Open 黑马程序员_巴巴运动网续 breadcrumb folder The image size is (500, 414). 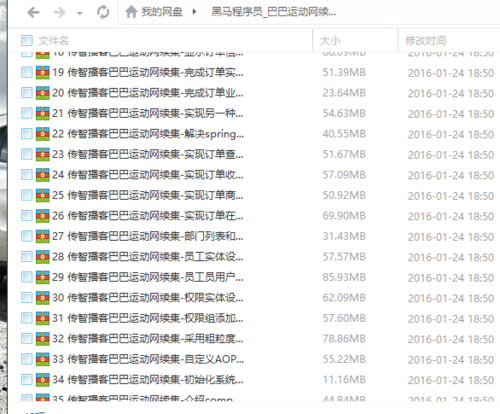pyautogui.click(x=274, y=12)
